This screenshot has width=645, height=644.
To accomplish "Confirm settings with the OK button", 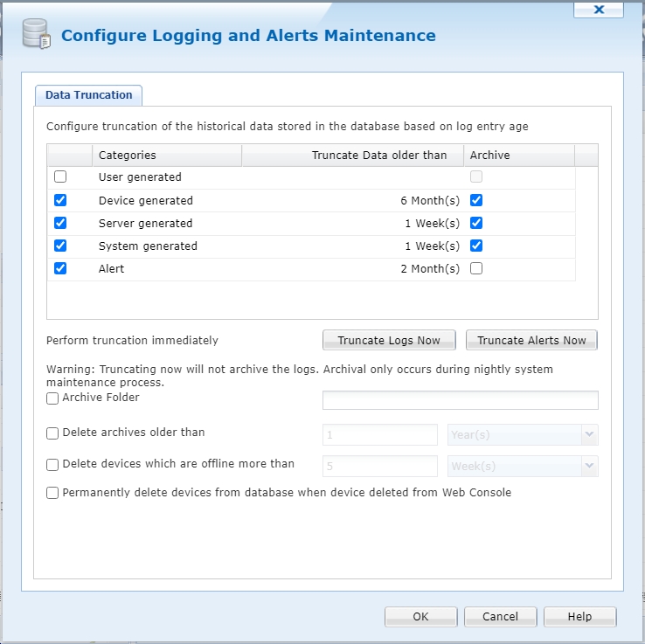I will 420,616.
